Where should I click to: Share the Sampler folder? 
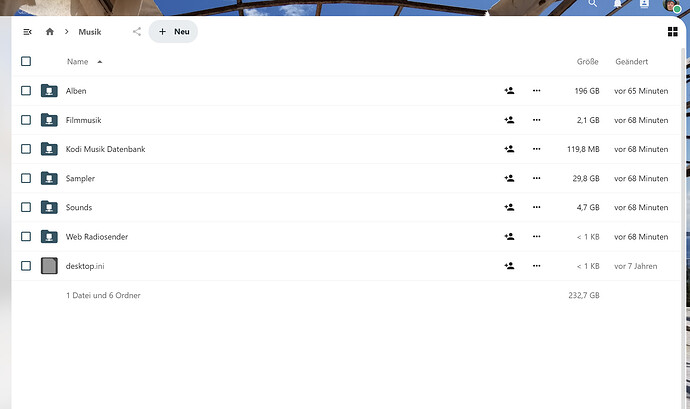[509, 178]
